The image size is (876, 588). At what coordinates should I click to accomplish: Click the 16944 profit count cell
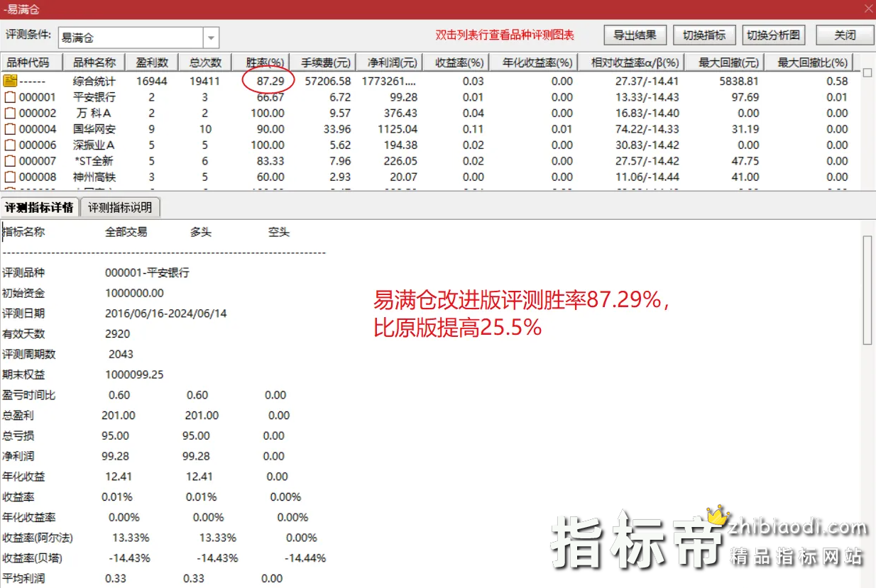(153, 81)
